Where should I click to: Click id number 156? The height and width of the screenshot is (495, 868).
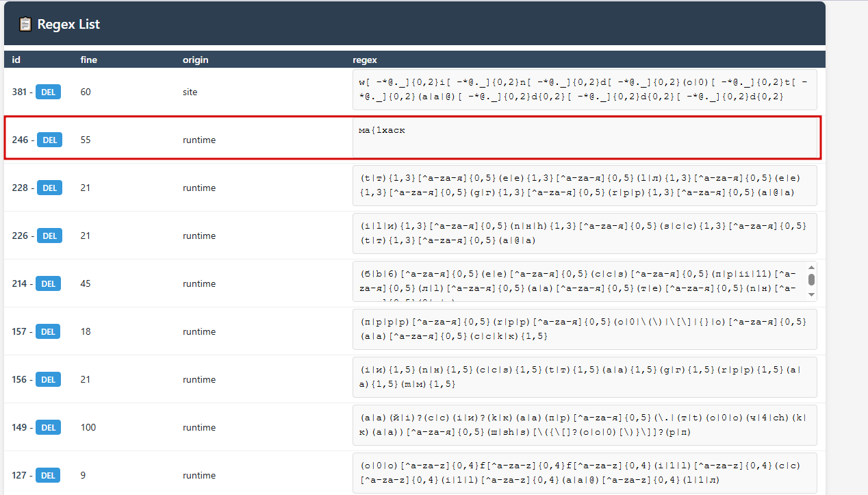[20, 379]
